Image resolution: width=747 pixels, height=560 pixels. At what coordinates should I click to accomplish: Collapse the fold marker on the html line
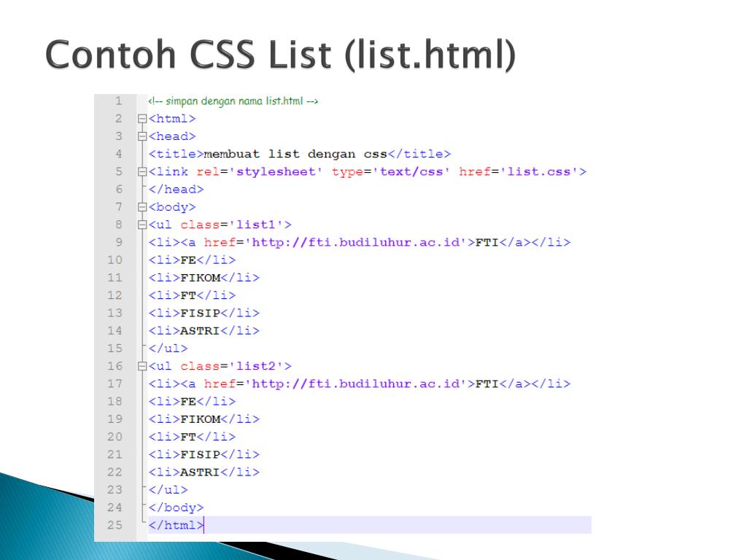(142, 119)
